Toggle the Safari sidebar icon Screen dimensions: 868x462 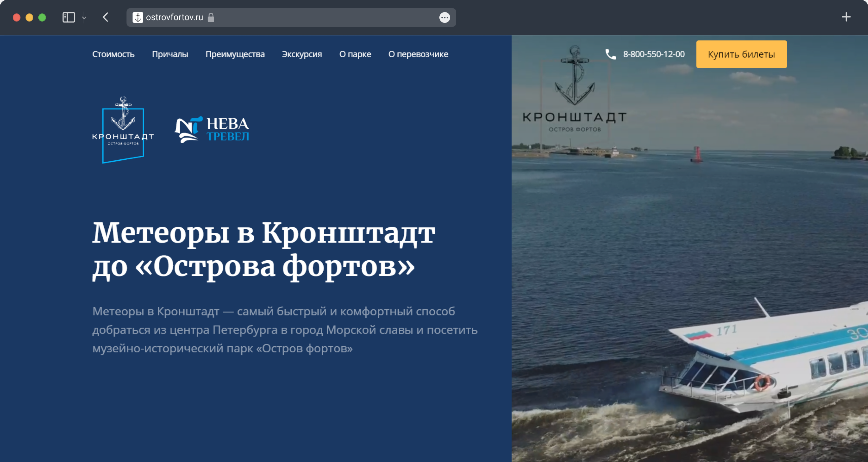69,17
